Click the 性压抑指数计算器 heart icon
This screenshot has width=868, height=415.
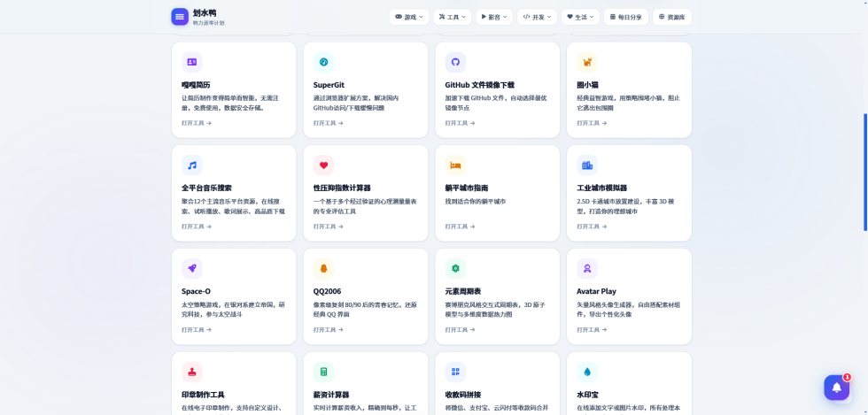point(324,165)
